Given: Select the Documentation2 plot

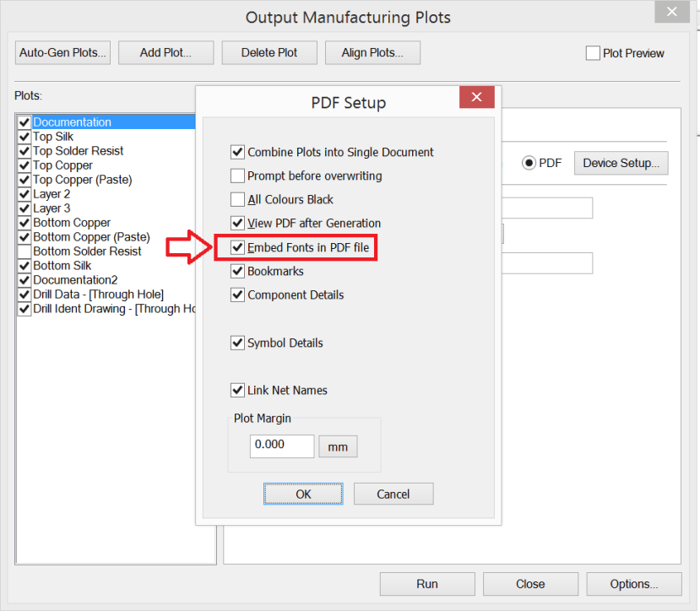Looking at the screenshot, I should pyautogui.click(x=75, y=280).
